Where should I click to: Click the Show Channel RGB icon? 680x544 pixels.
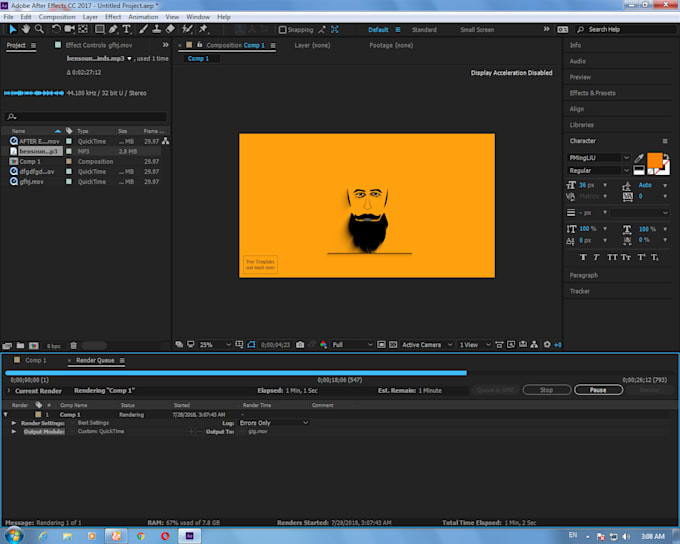coord(324,344)
